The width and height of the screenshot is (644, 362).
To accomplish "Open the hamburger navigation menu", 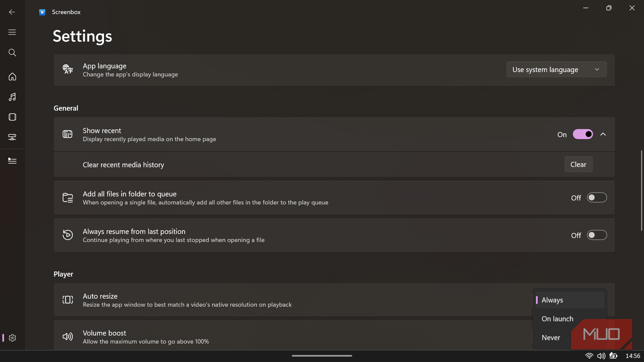I will coord(12,32).
